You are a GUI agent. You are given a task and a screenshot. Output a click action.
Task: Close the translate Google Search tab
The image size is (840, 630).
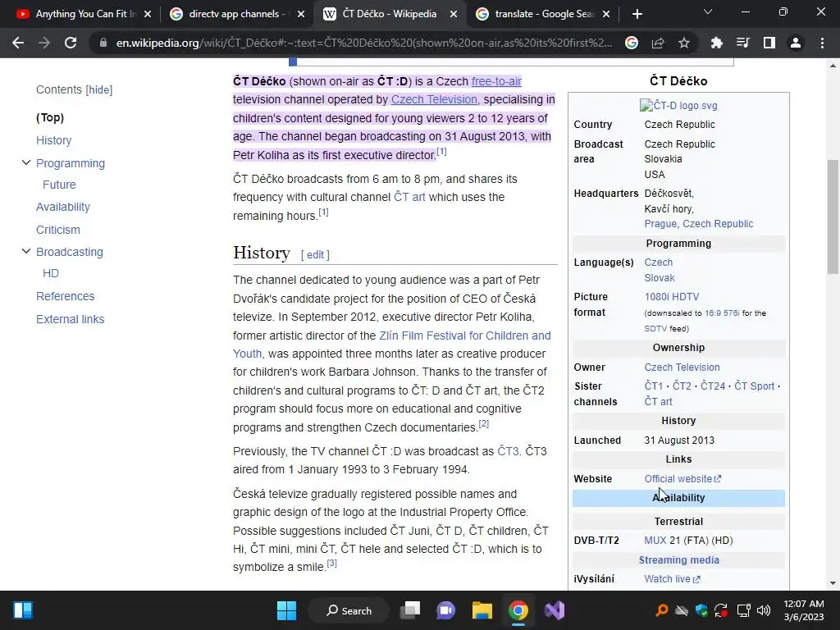[606, 14]
